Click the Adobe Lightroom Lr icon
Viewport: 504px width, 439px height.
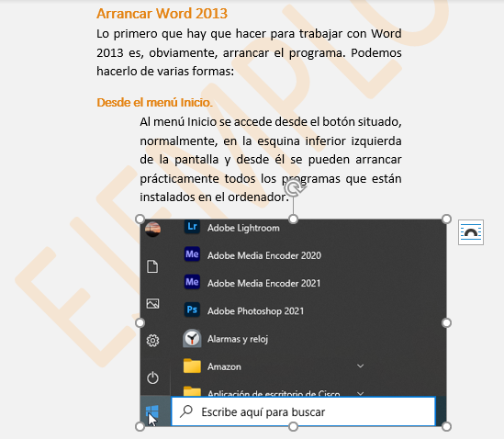tap(192, 227)
